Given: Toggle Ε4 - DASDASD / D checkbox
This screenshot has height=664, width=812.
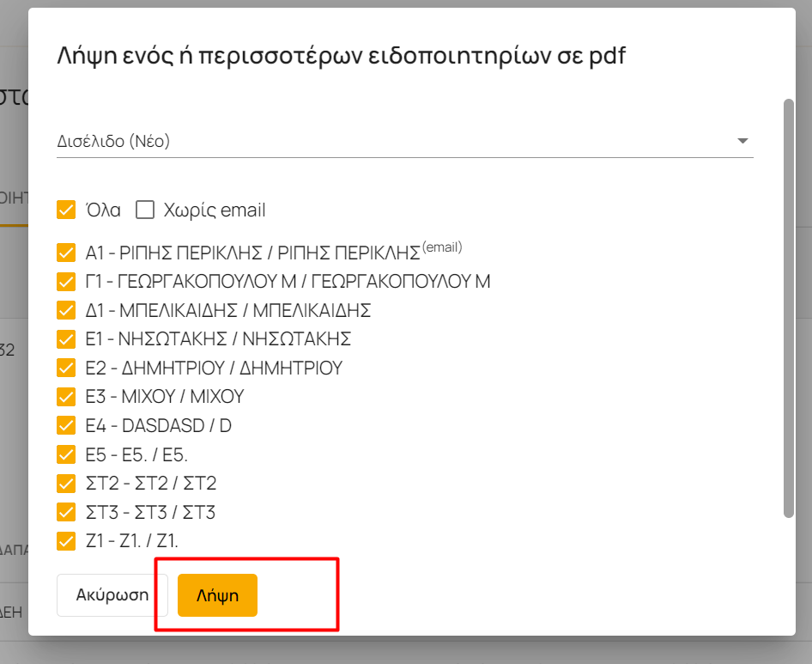Looking at the screenshot, I should (x=66, y=425).
